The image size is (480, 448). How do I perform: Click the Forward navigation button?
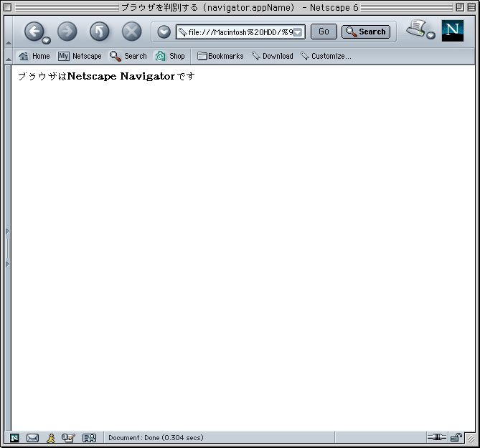click(x=67, y=32)
